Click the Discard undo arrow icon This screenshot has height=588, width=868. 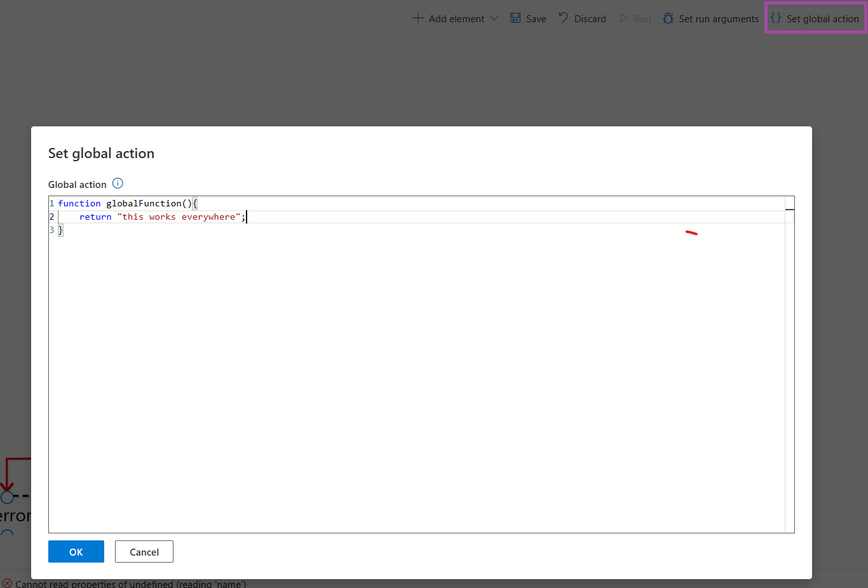point(563,18)
